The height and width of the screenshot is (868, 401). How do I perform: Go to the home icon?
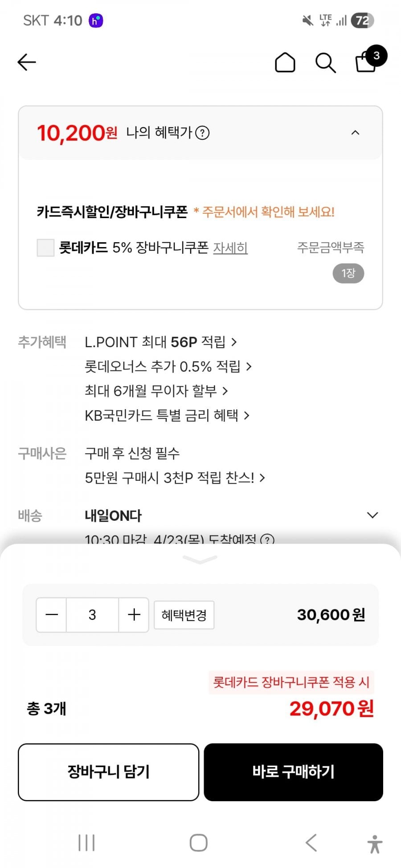[x=285, y=63]
